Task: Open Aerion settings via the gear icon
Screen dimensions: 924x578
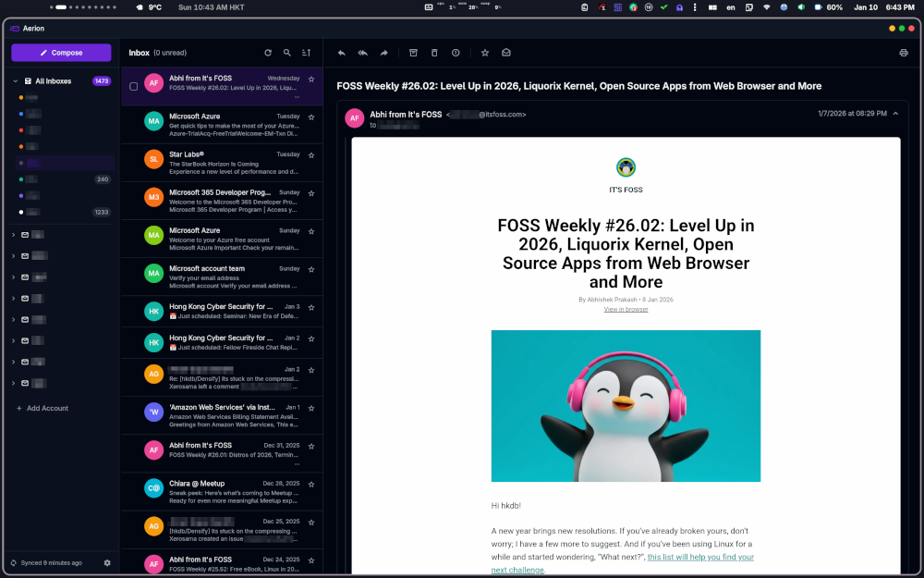Action: point(106,562)
